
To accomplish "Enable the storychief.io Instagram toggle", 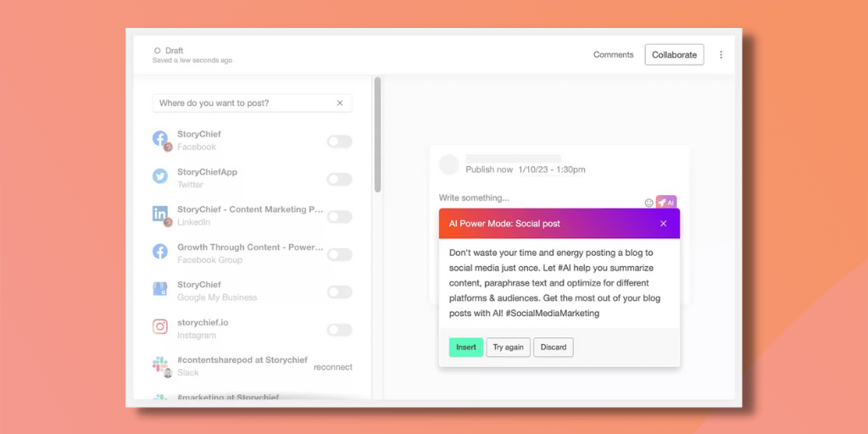I will [339, 330].
